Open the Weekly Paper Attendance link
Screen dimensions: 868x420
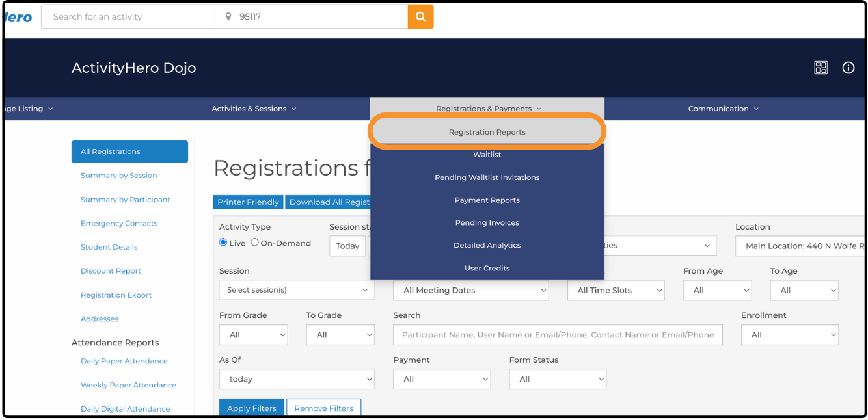128,385
